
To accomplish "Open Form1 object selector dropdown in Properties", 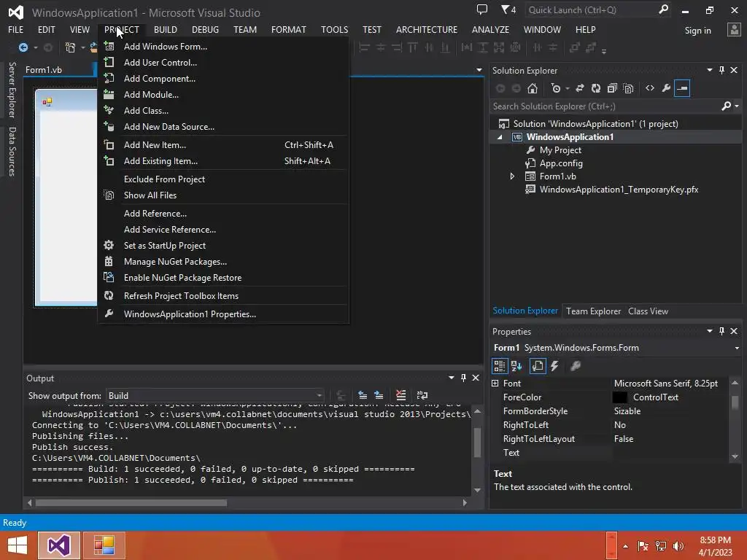I will (x=737, y=348).
